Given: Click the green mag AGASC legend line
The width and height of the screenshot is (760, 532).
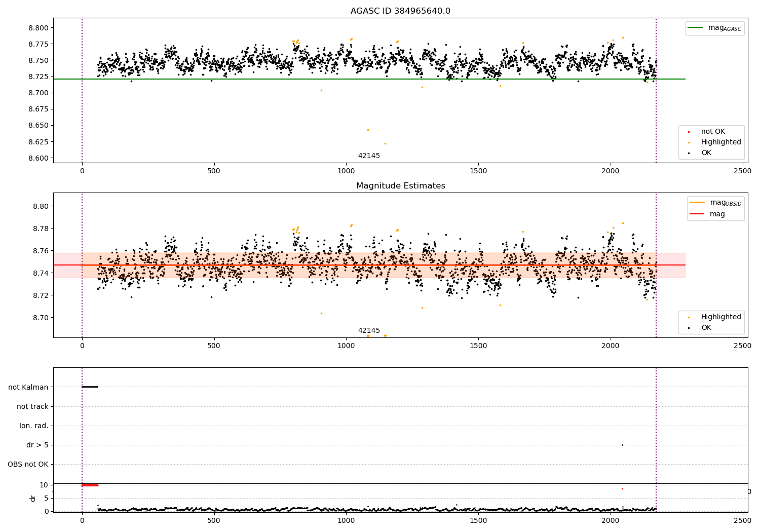Looking at the screenshot, I should pyautogui.click(x=696, y=28).
